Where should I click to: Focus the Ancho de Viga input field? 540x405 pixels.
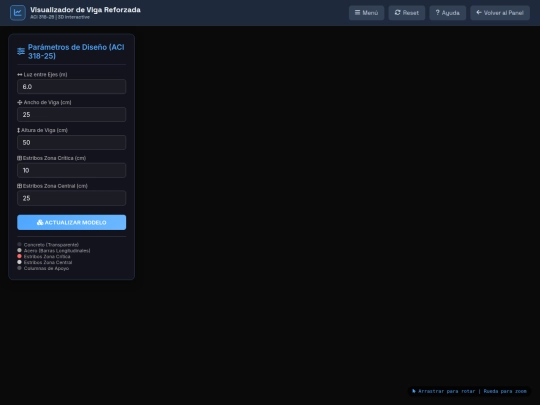(x=72, y=115)
